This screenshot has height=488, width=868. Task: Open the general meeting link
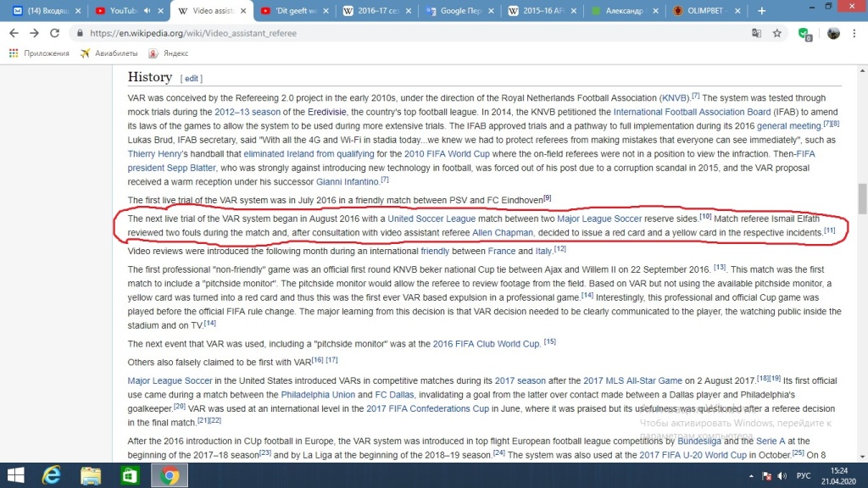point(789,125)
